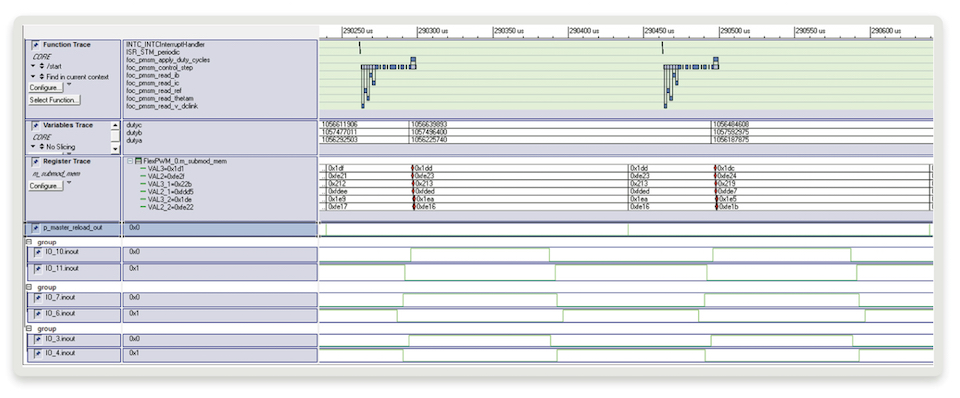Click the FlexPWM_0.m_submod_mem register icon

click(x=138, y=160)
